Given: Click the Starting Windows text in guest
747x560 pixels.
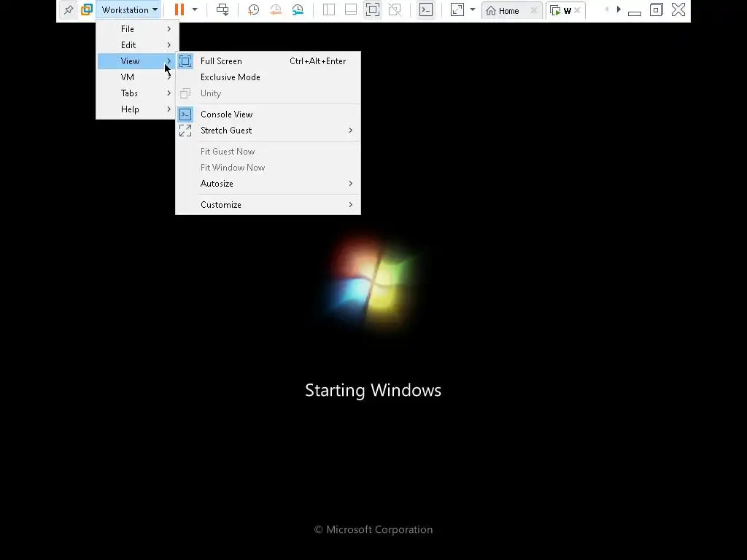Looking at the screenshot, I should click(x=373, y=390).
